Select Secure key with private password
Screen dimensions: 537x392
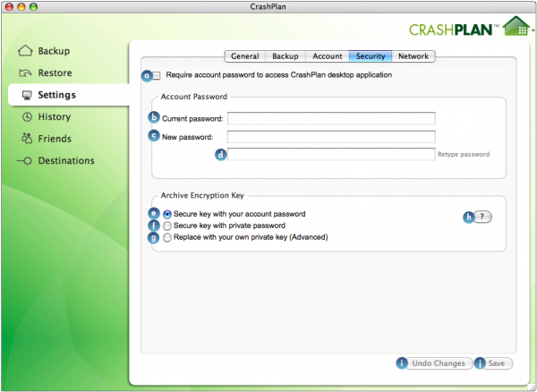tap(166, 226)
